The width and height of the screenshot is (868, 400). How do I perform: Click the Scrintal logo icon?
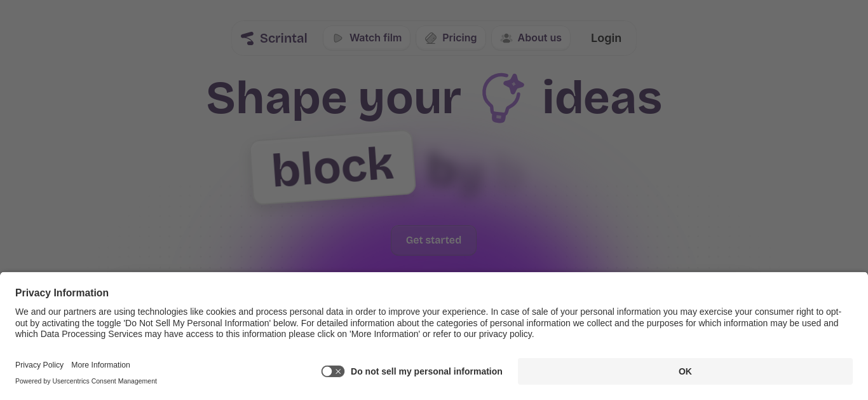click(x=247, y=38)
